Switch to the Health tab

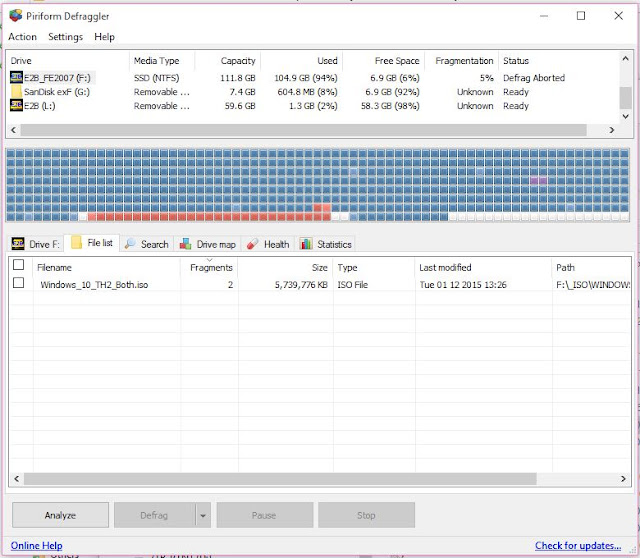268,244
